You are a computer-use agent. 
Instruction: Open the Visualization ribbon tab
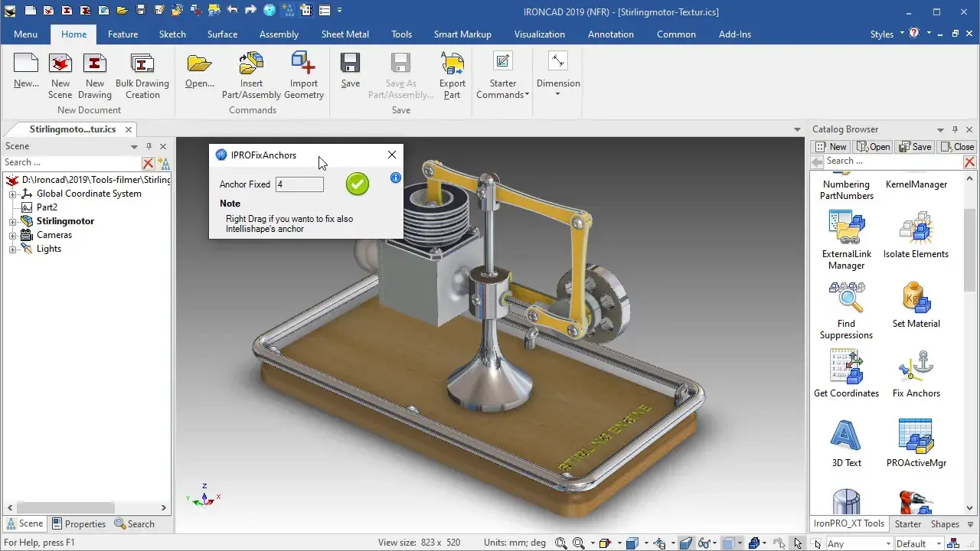click(539, 34)
